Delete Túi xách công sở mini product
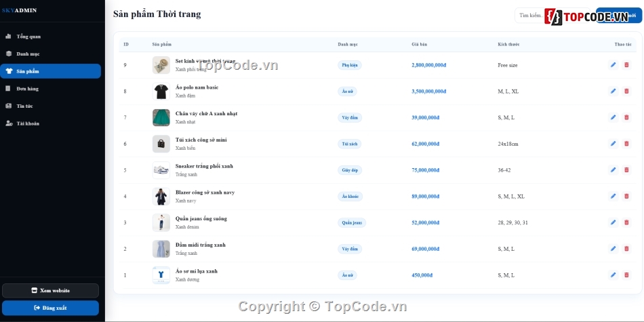This screenshot has height=322, width=644. [626, 144]
